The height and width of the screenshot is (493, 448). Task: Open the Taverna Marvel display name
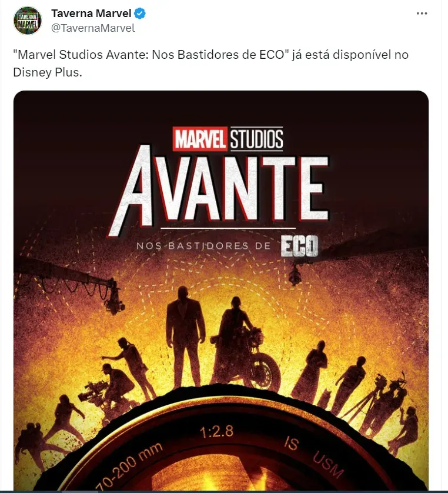[x=91, y=14]
